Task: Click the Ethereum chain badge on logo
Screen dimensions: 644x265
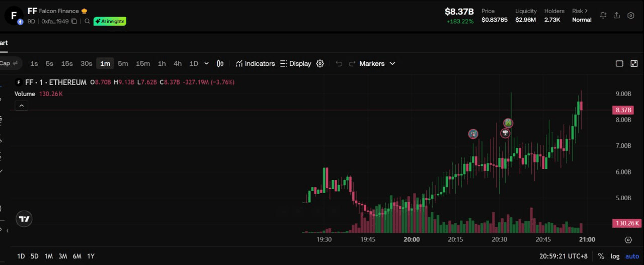Action: [x=20, y=22]
